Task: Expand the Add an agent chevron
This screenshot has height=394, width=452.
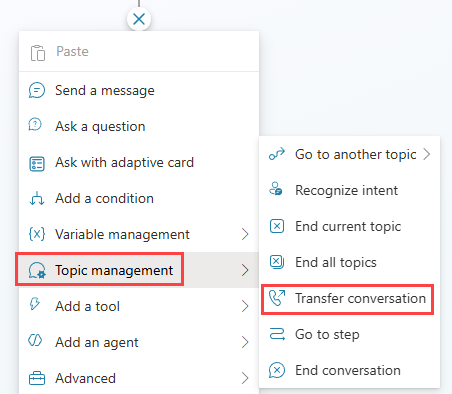Action: click(245, 342)
